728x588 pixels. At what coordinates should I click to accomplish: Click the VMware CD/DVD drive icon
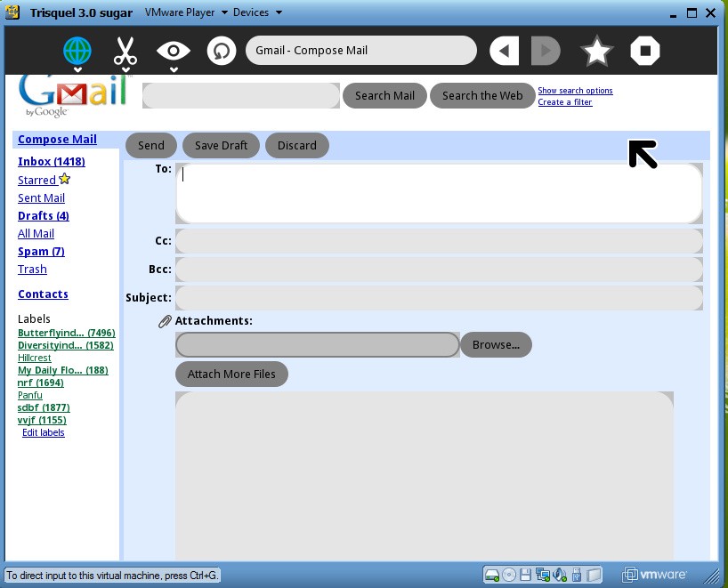[508, 575]
